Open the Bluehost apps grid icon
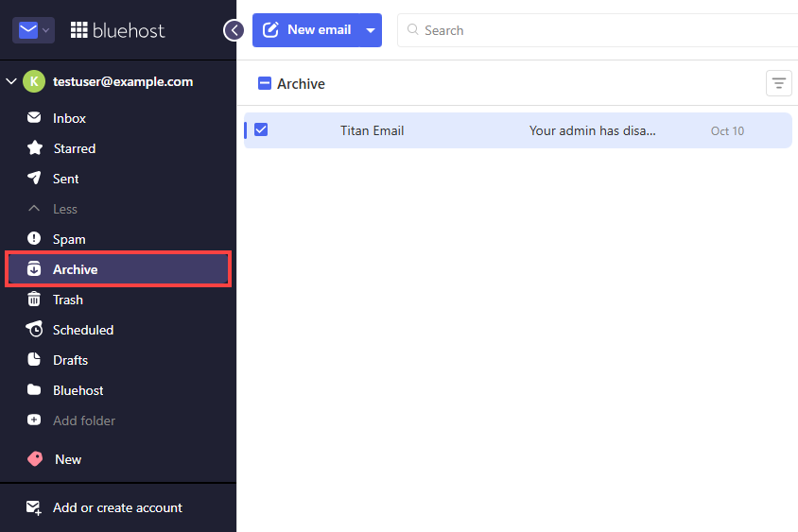This screenshot has width=798, height=532. click(78, 30)
